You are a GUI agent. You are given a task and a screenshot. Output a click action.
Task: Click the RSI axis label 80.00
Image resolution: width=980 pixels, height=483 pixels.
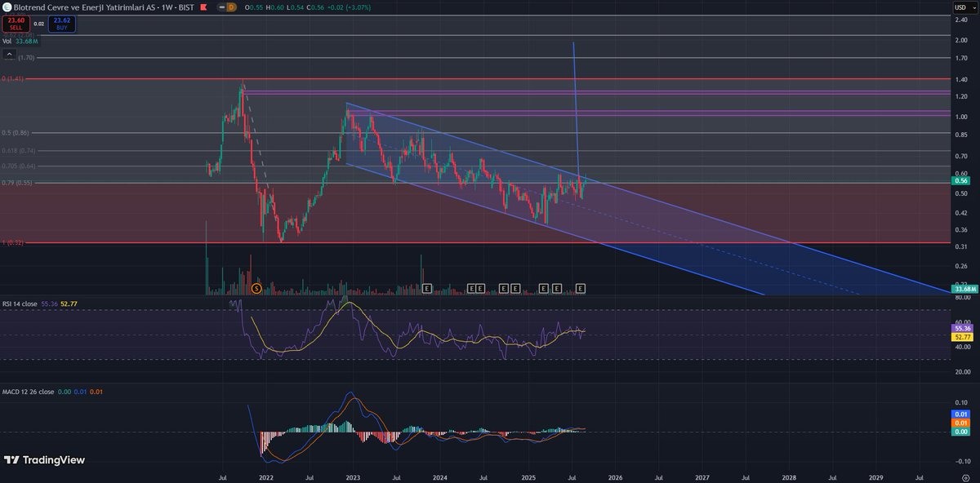(961, 298)
